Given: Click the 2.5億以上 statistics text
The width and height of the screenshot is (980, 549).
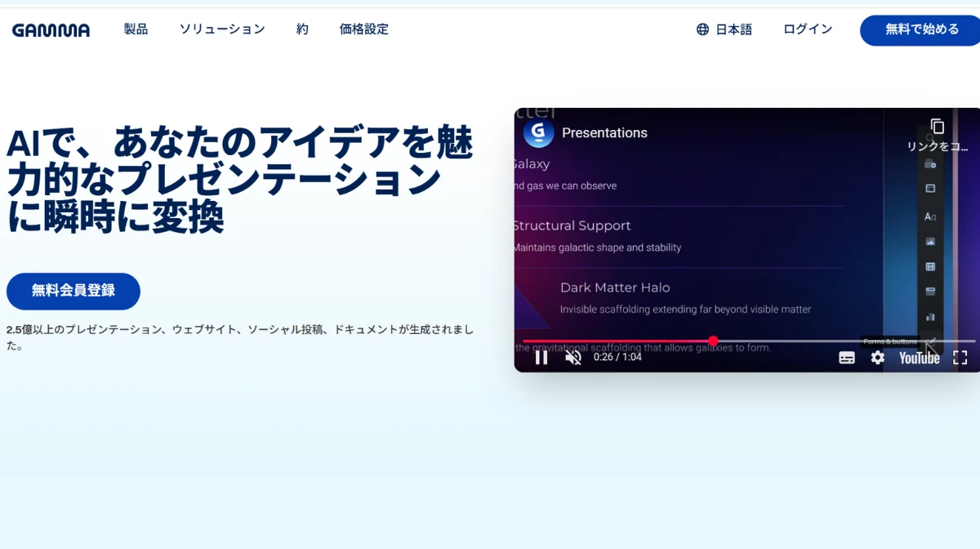Looking at the screenshot, I should 239,337.
